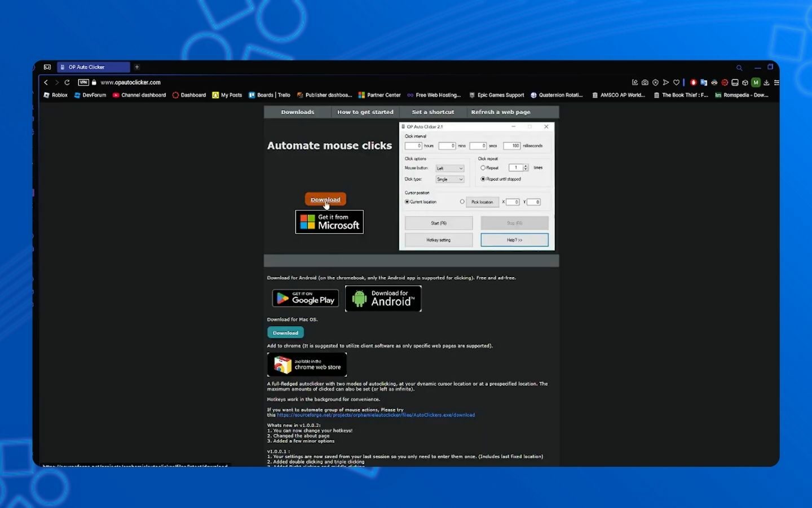Click the Hotkey setting button in preview
This screenshot has width=812, height=508.
[x=439, y=240]
